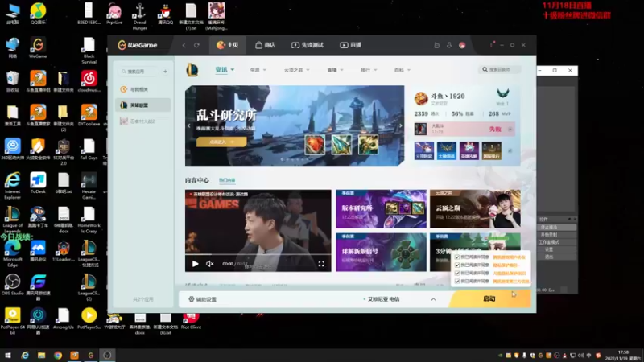Switch to the 主页 tab
Viewport: 644px width, 362px height.
[x=228, y=45]
